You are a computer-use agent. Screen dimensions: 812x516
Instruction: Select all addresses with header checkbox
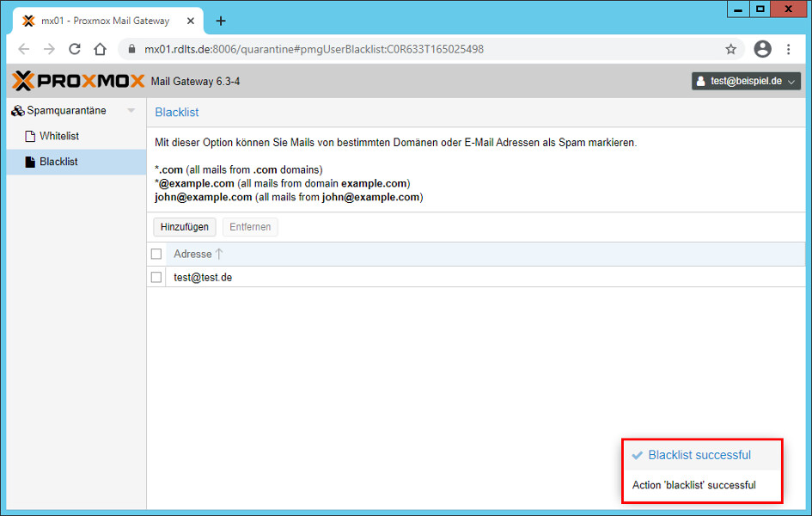156,254
